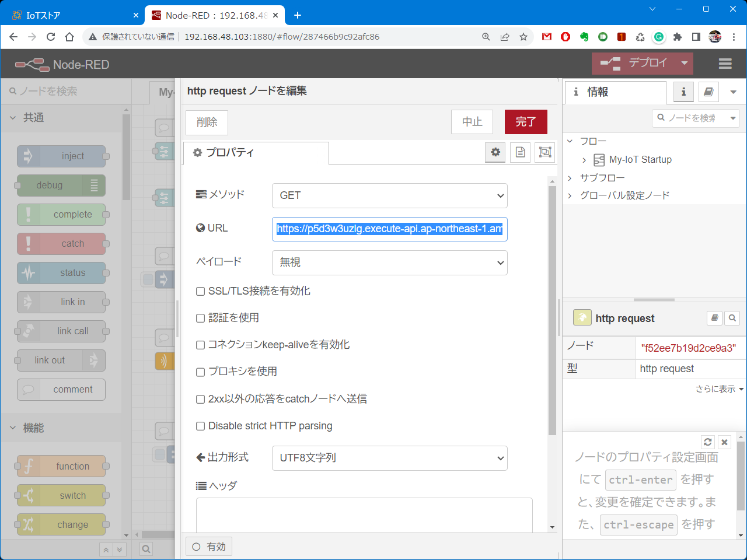Image resolution: width=747 pixels, height=560 pixels.
Task: Open the Extensions puzzle icon
Action: [x=678, y=37]
